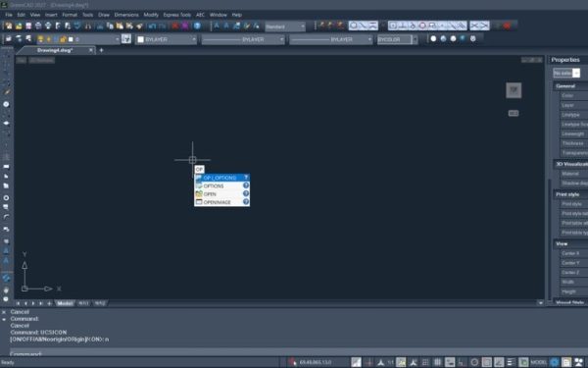Toggle the layer lock padlock icon
Viewport: 588px width, 368px height.
click(x=63, y=39)
